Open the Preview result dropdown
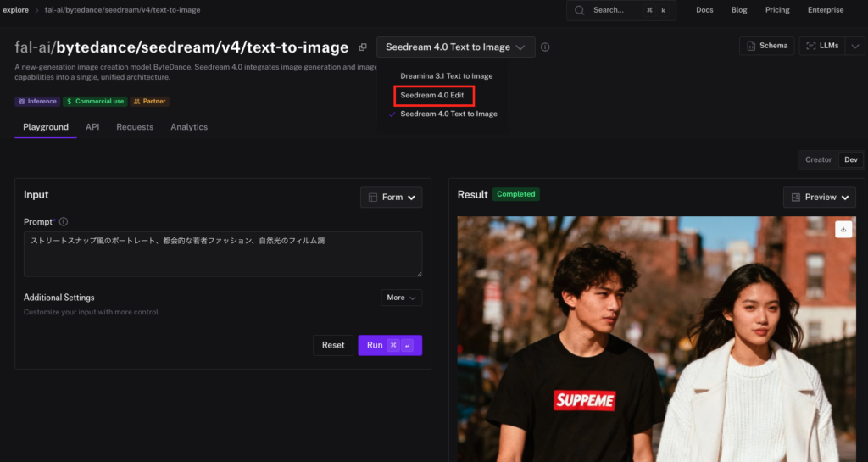The width and height of the screenshot is (868, 462). coord(819,197)
